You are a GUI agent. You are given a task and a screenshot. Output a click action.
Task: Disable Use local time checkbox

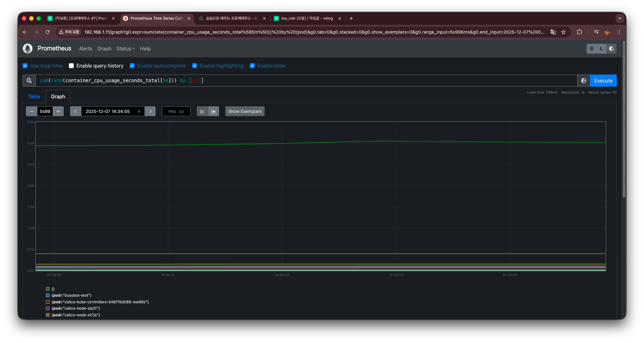pos(25,66)
